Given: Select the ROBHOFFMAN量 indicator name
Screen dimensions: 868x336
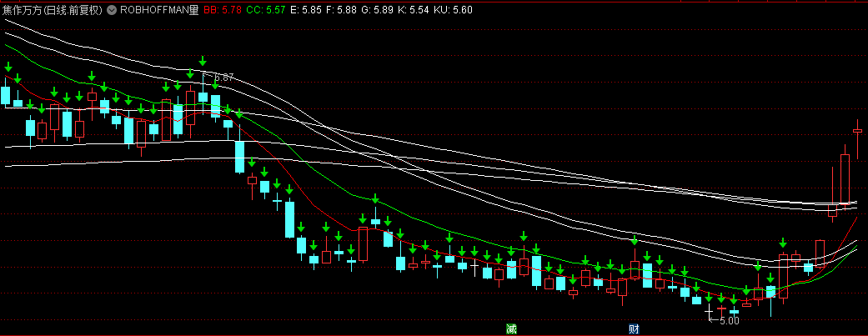Looking at the screenshot, I should tap(159, 10).
